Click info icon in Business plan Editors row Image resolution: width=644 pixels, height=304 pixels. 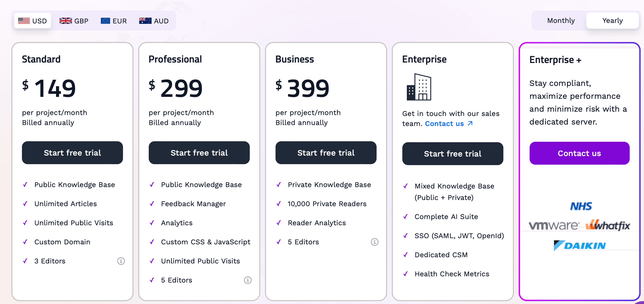[374, 242]
